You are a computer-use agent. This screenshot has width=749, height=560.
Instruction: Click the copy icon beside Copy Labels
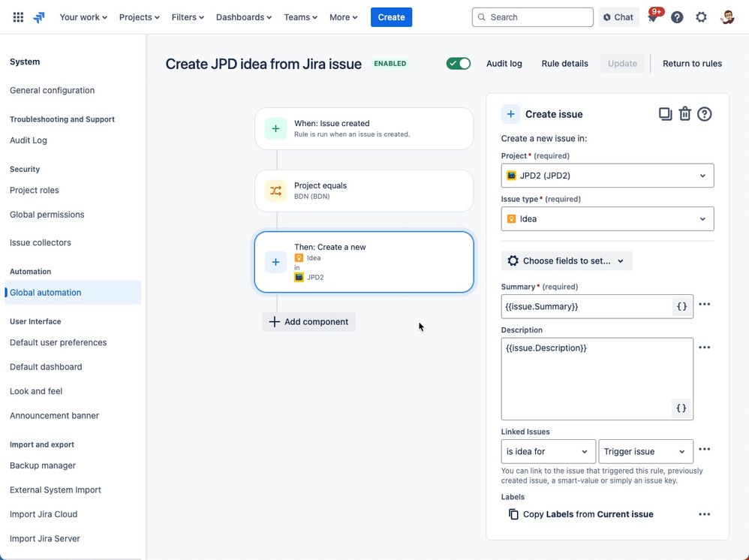[x=513, y=514]
